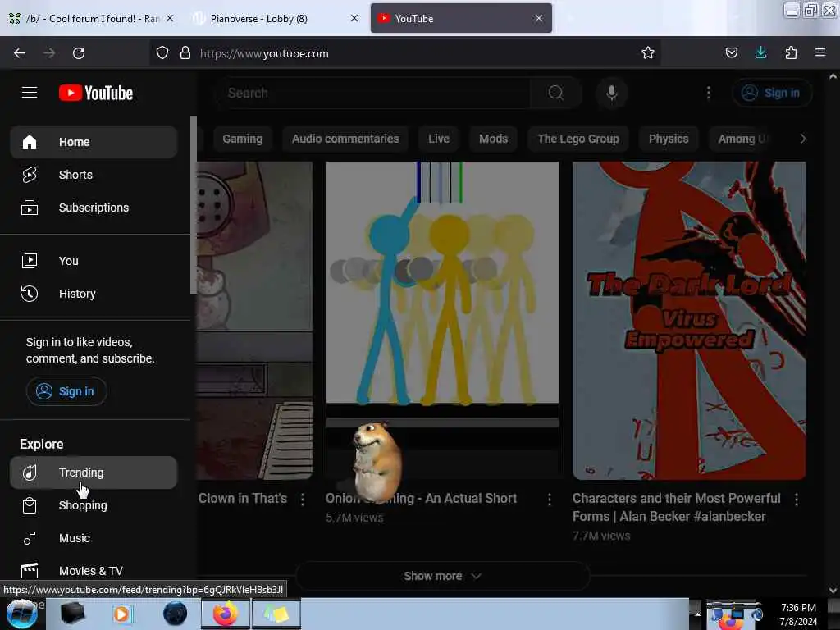Open options for Onion short
The height and width of the screenshot is (630, 840).
coord(549,500)
